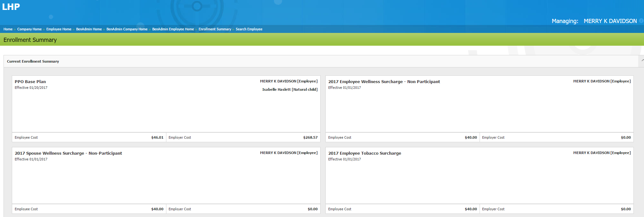Click BenAdmin Company Home breadcrumb
This screenshot has width=644, height=217.
[127, 29]
